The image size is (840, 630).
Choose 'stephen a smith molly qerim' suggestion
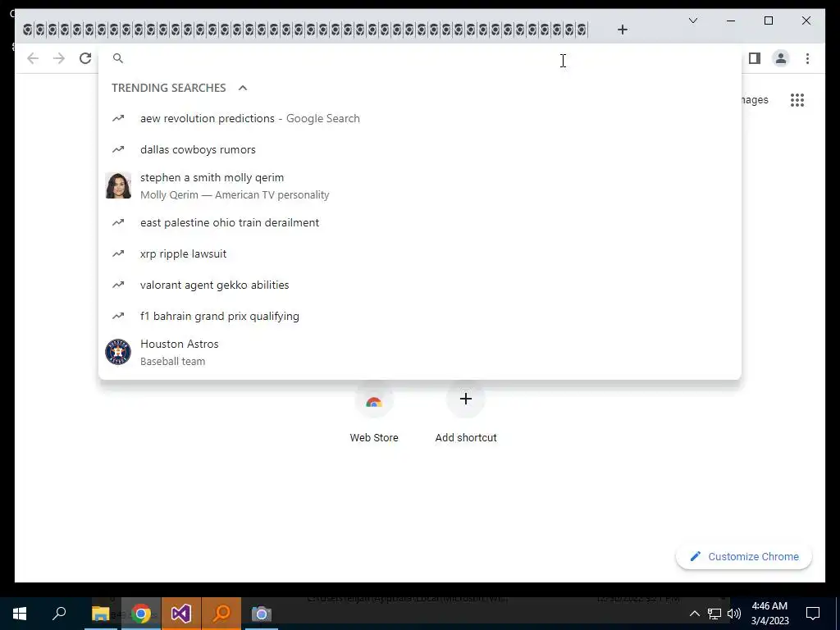(420, 186)
